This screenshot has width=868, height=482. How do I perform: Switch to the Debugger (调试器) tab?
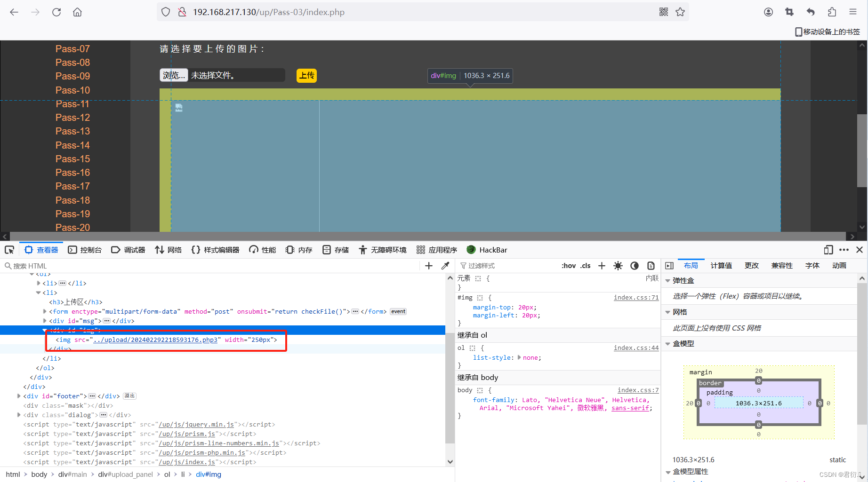[128, 250]
